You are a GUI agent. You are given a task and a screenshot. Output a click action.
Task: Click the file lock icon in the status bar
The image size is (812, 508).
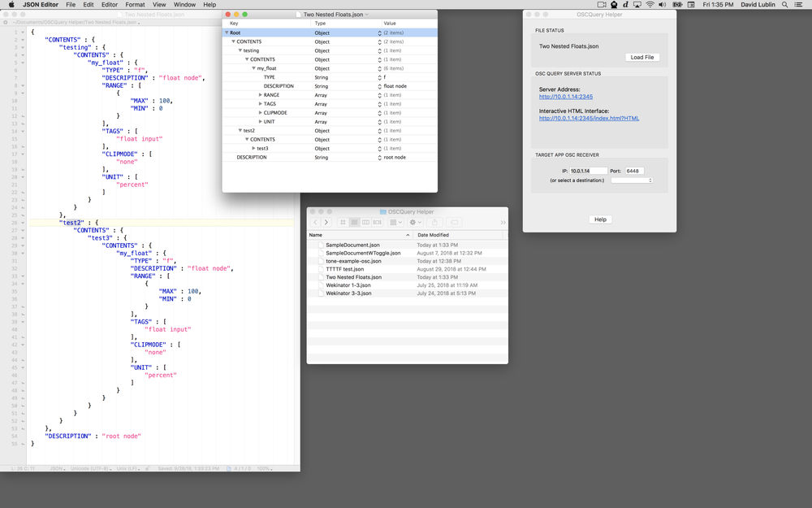pos(147,469)
